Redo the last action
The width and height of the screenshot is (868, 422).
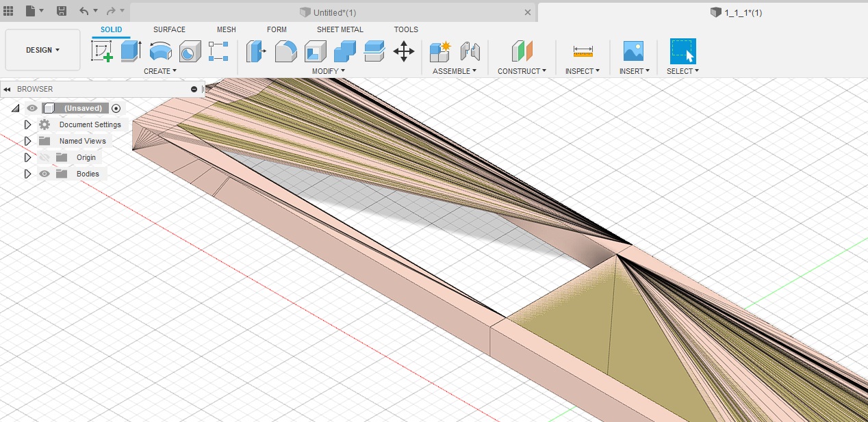111,11
